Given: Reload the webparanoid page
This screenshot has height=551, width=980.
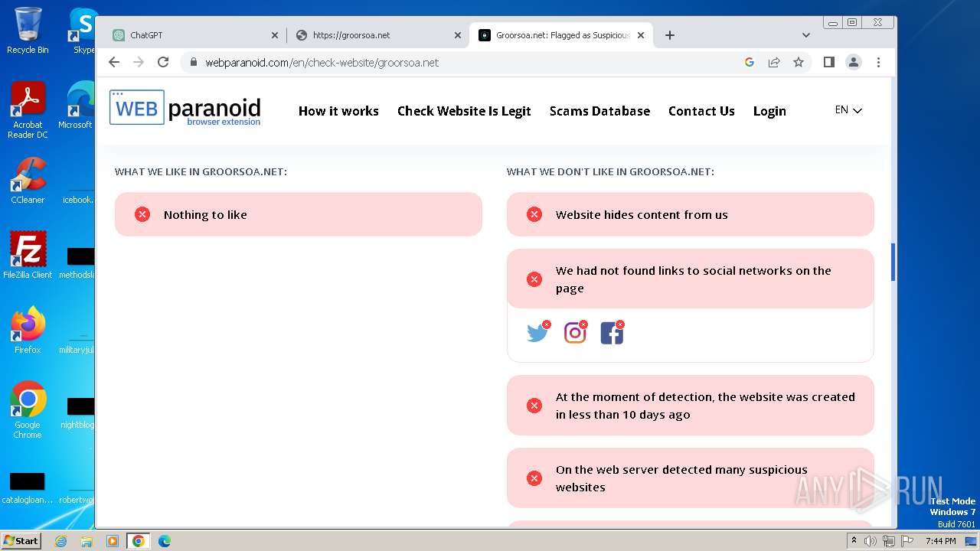Looking at the screenshot, I should pos(163,62).
